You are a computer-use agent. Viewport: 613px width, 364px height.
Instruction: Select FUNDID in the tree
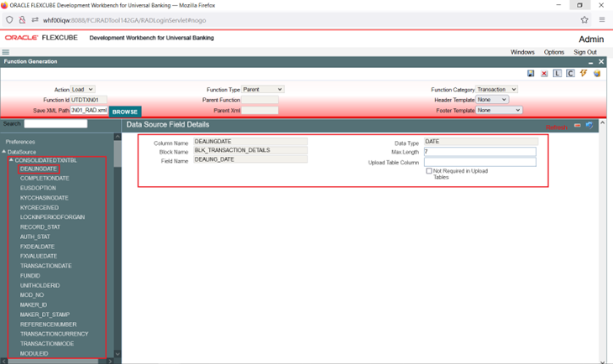(x=30, y=275)
